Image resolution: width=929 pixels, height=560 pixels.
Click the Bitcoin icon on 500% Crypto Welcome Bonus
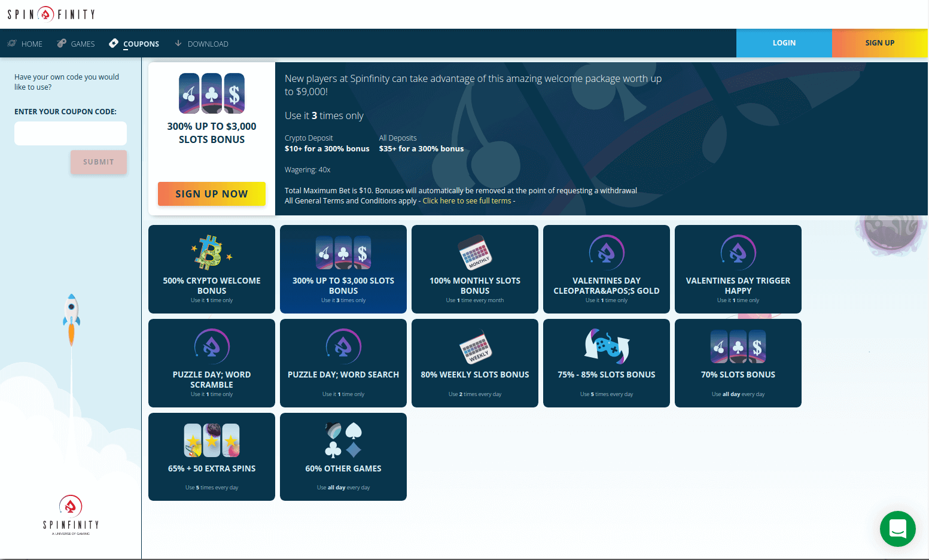(x=211, y=252)
